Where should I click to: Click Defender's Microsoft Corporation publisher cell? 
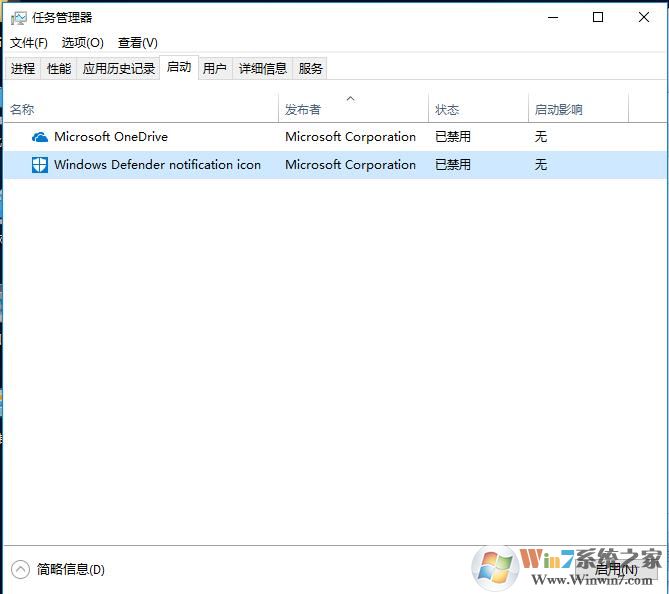[x=350, y=165]
